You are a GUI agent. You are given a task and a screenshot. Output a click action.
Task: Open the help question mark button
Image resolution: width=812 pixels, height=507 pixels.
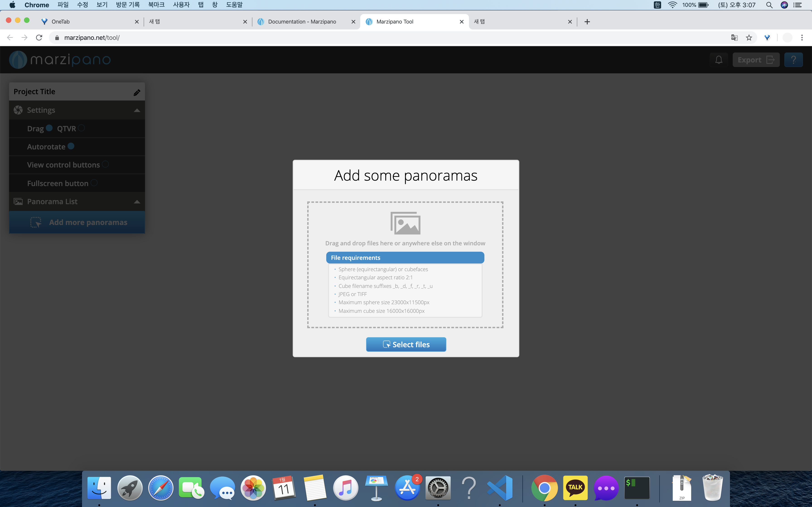pos(793,60)
